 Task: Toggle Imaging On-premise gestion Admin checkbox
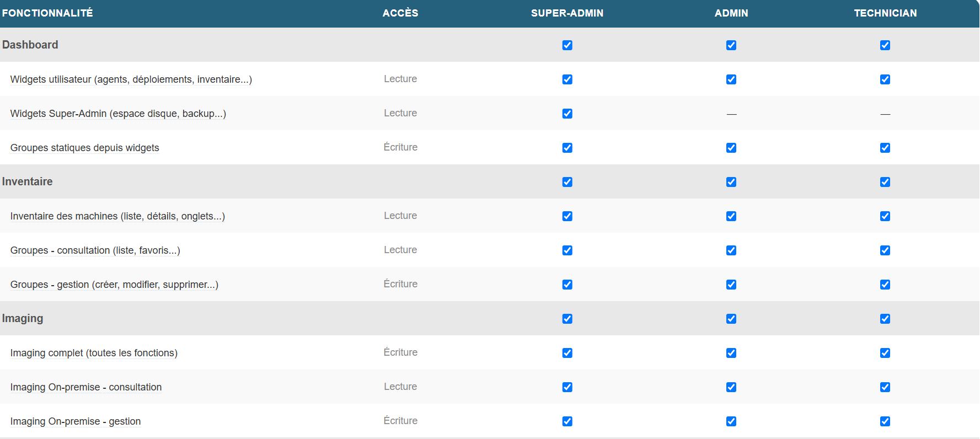(x=731, y=421)
